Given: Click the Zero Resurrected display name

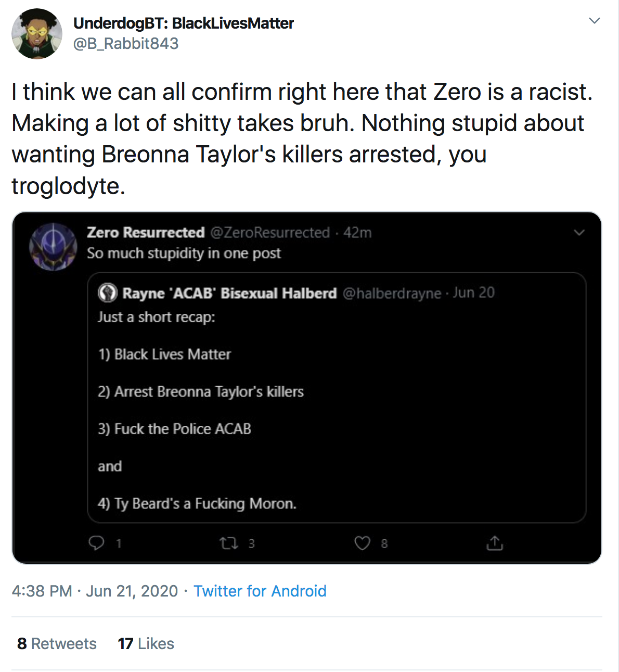Looking at the screenshot, I should pos(146,232).
